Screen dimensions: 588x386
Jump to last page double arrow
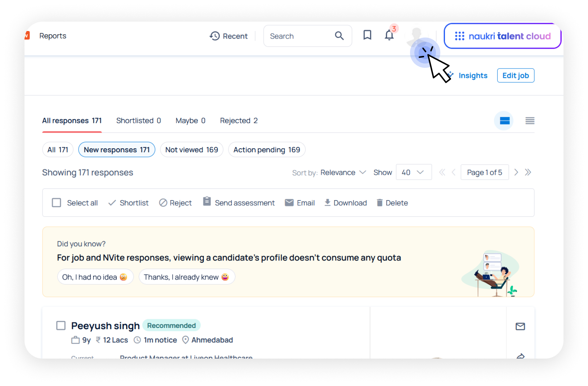(528, 172)
